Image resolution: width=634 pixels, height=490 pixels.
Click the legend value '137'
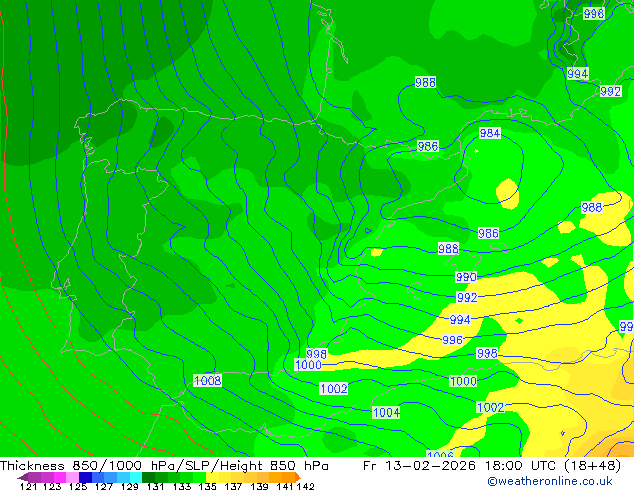point(233,486)
